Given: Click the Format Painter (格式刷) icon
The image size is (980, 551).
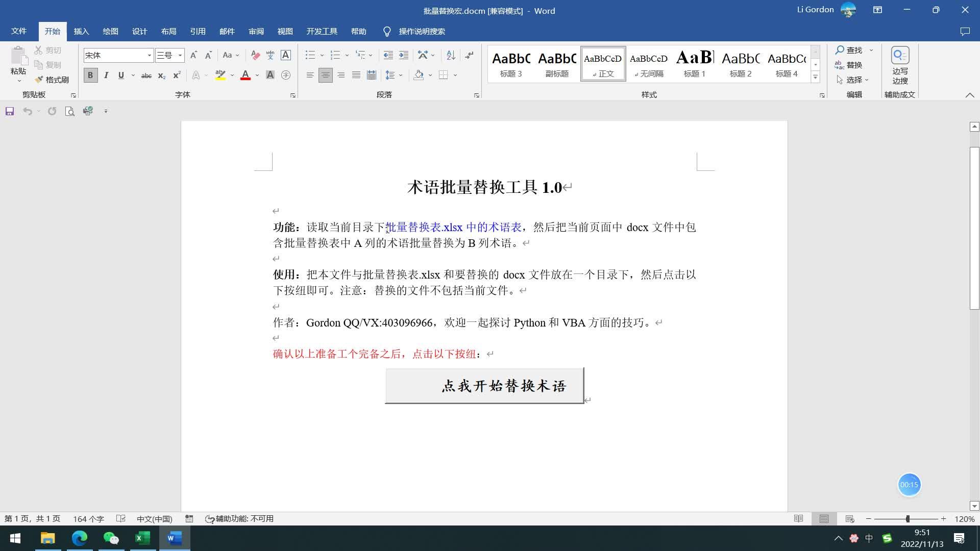Looking at the screenshot, I should (x=39, y=80).
